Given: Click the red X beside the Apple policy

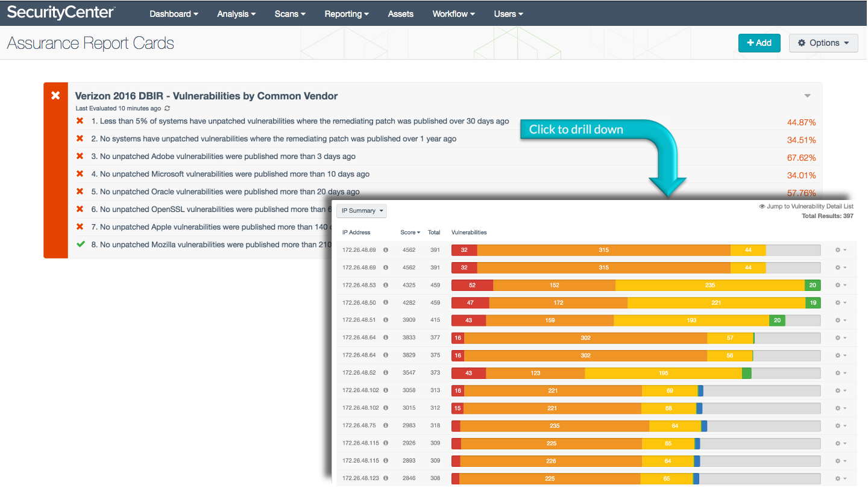Looking at the screenshot, I should click(x=80, y=227).
